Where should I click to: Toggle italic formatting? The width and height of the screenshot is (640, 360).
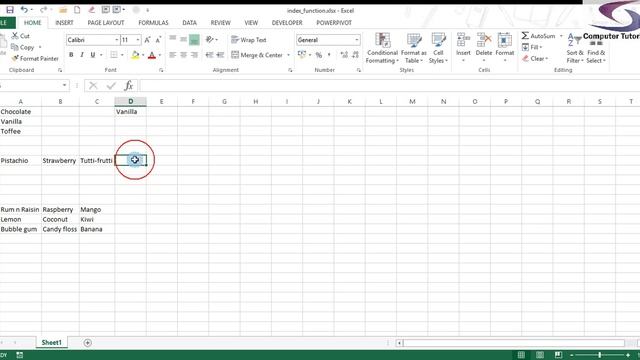click(x=82, y=55)
